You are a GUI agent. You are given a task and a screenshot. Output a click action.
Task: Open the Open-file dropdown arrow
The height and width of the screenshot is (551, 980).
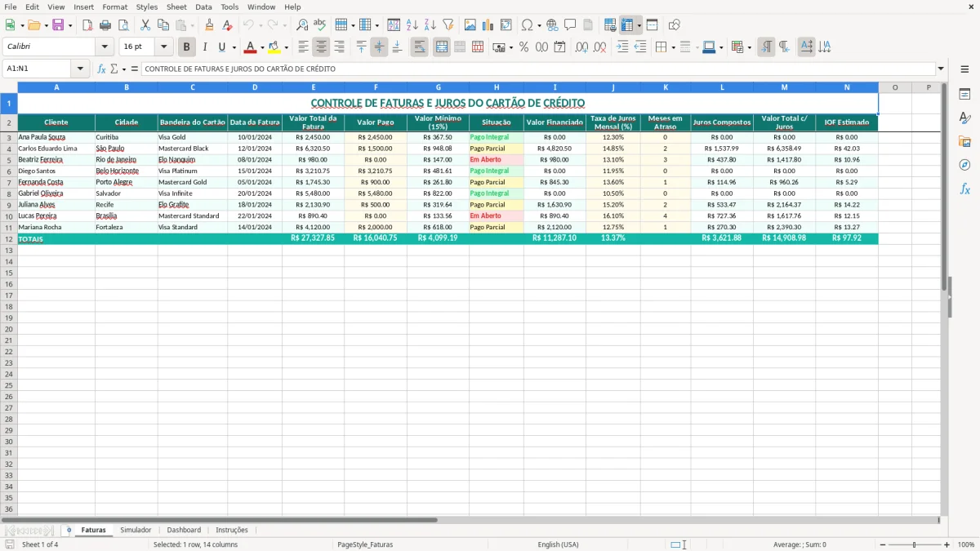pos(45,25)
